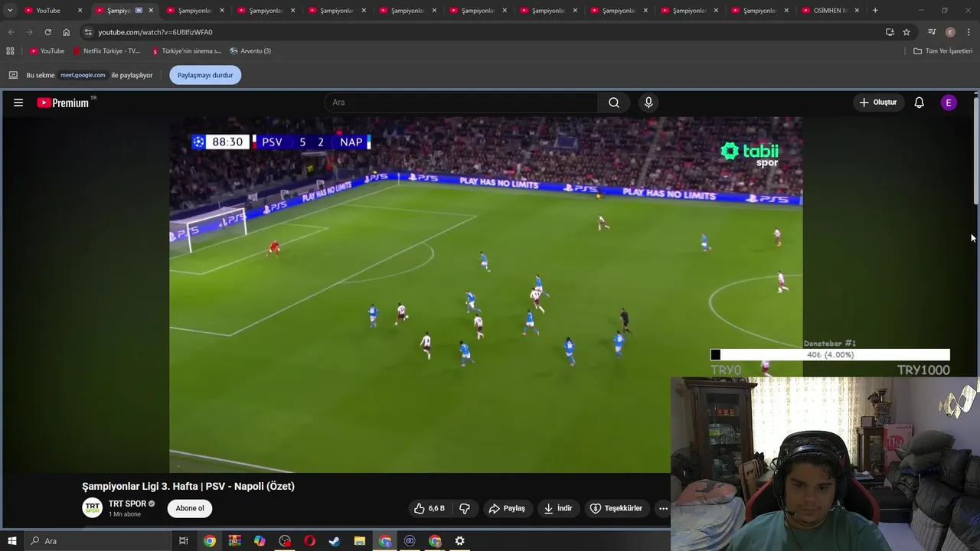The width and height of the screenshot is (980, 551).
Task: Start voice search with microphone icon
Action: click(x=648, y=103)
